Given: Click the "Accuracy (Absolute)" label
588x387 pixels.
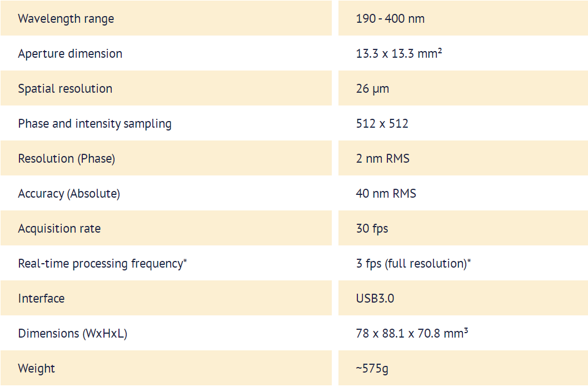Looking at the screenshot, I should point(69,193).
